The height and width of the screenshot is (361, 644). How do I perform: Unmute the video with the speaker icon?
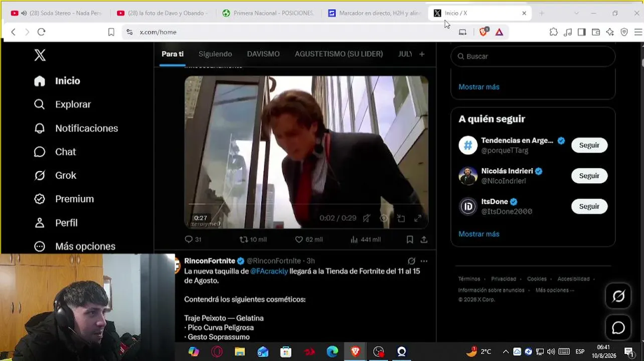click(x=367, y=218)
